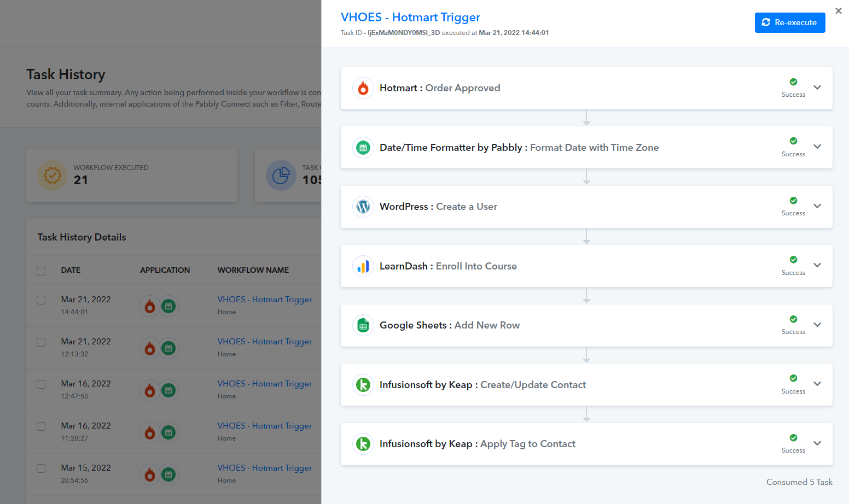
Task: Click success checkmark on Apply Tag to Contact step
Action: pyautogui.click(x=793, y=438)
